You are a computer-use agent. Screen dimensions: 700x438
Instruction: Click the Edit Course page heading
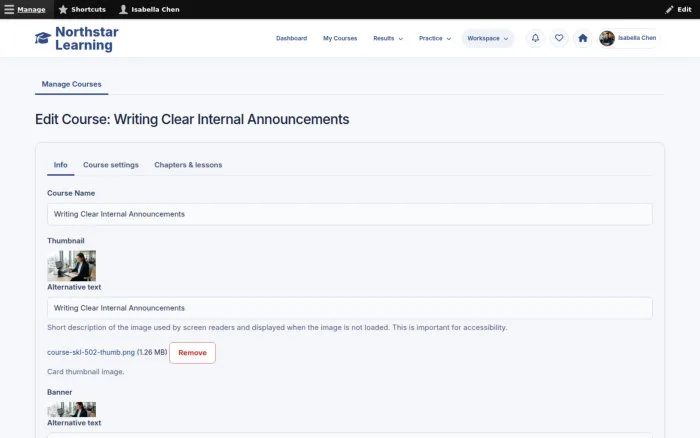tap(192, 119)
